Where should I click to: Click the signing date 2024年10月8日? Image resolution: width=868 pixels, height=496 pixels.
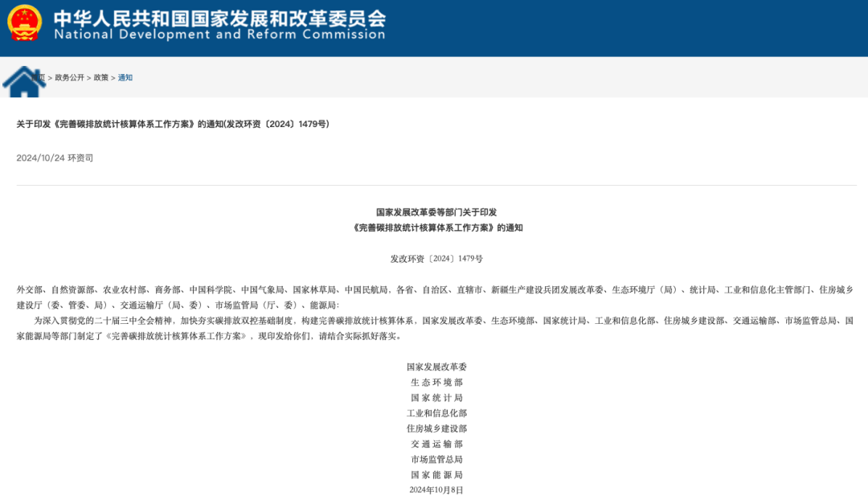point(436,490)
